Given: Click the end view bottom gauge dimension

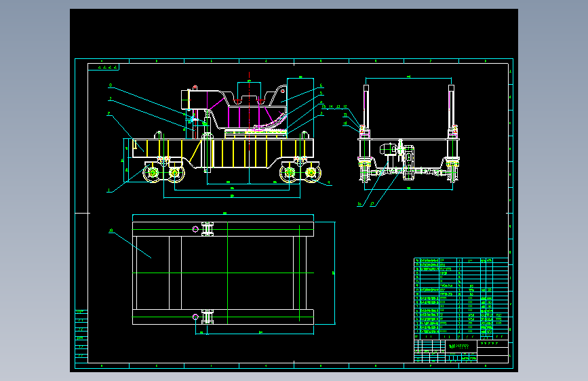Looking at the screenshot, I should pos(409,188).
